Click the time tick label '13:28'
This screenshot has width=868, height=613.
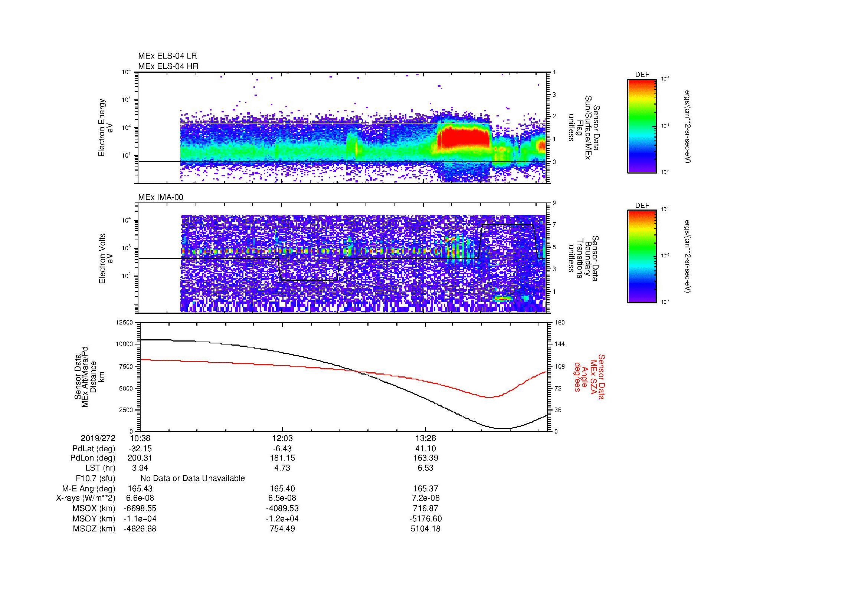tap(426, 438)
